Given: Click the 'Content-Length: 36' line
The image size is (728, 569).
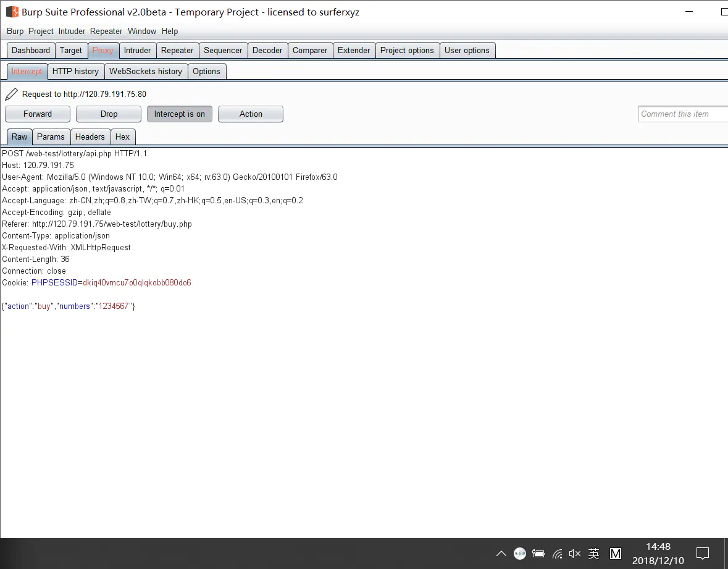Looking at the screenshot, I should click(36, 259).
